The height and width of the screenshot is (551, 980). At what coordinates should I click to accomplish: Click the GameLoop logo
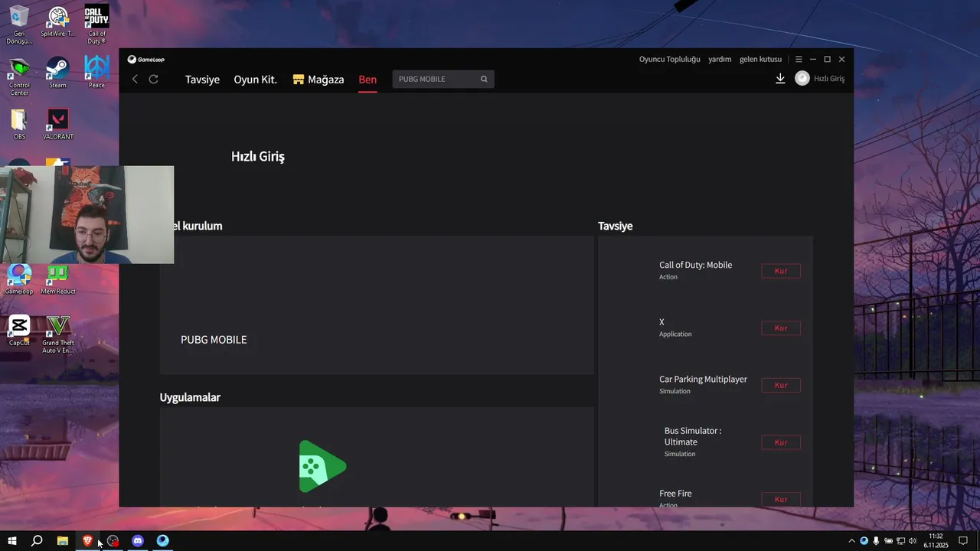145,59
